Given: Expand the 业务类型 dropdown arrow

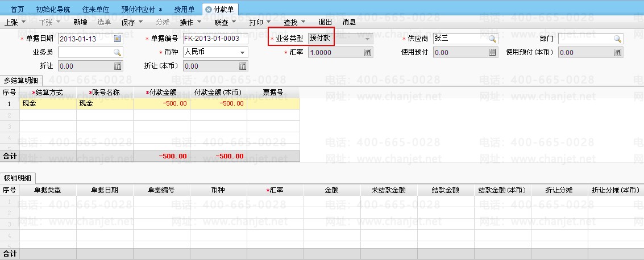Looking at the screenshot, I should click(x=368, y=39).
